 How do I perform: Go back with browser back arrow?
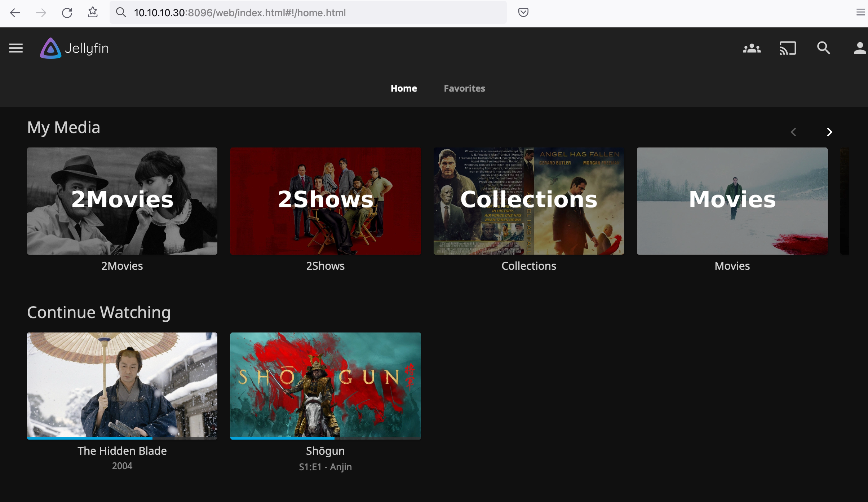coord(15,13)
